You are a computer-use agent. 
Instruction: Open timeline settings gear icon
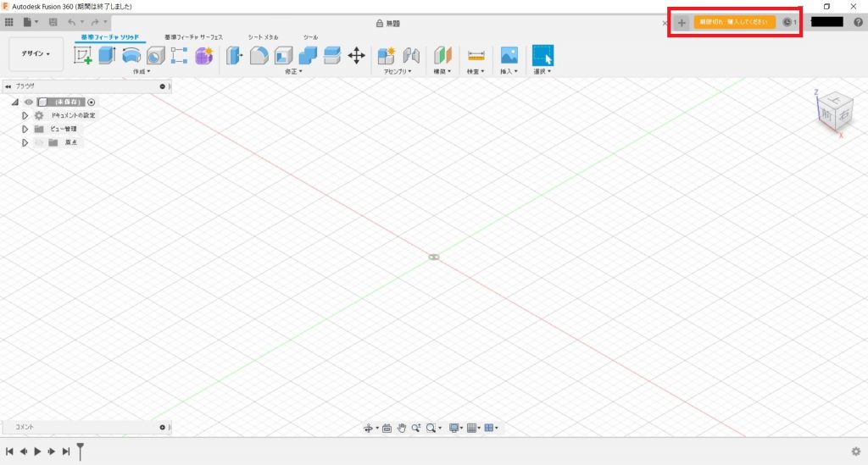(x=856, y=451)
